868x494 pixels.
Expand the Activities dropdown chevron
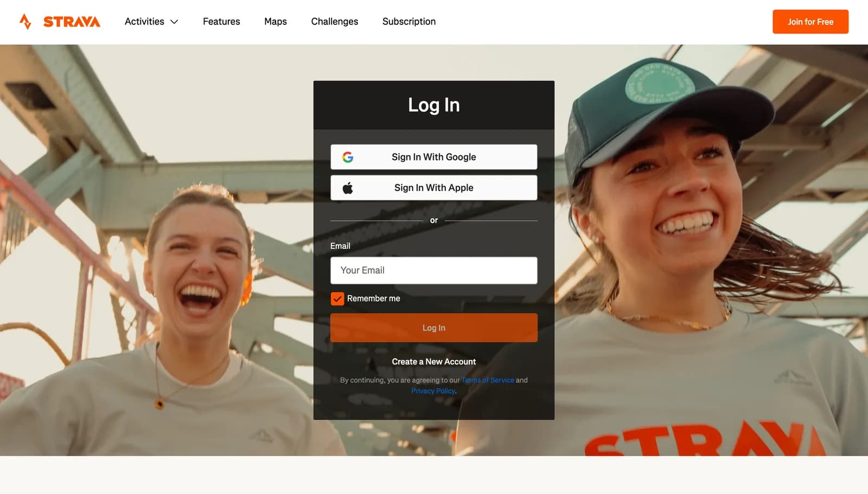click(x=174, y=22)
